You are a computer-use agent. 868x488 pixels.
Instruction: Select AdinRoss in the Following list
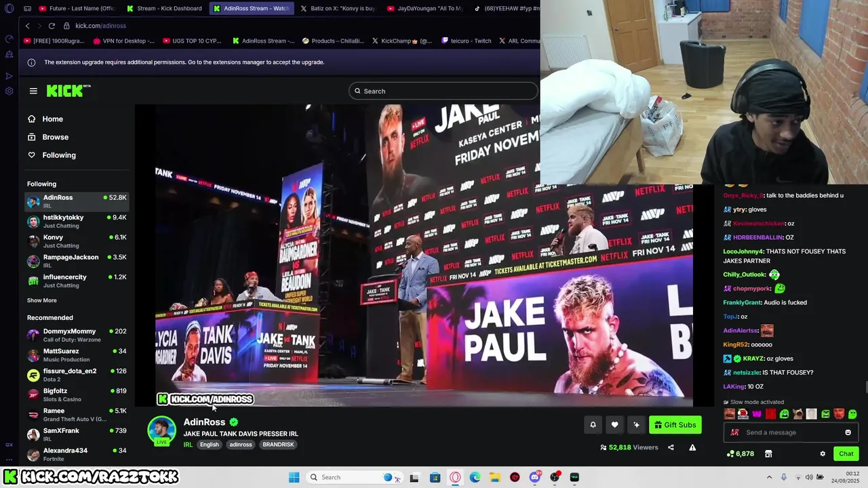(77, 201)
